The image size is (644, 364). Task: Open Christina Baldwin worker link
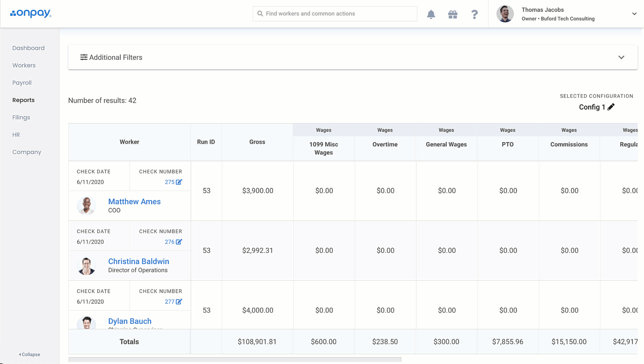tap(139, 262)
